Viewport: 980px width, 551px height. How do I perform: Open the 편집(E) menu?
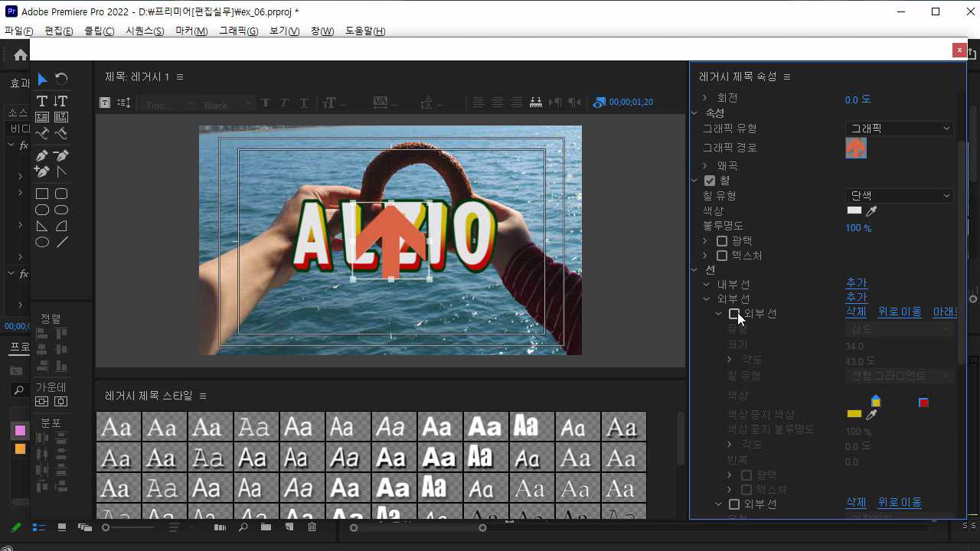[59, 31]
